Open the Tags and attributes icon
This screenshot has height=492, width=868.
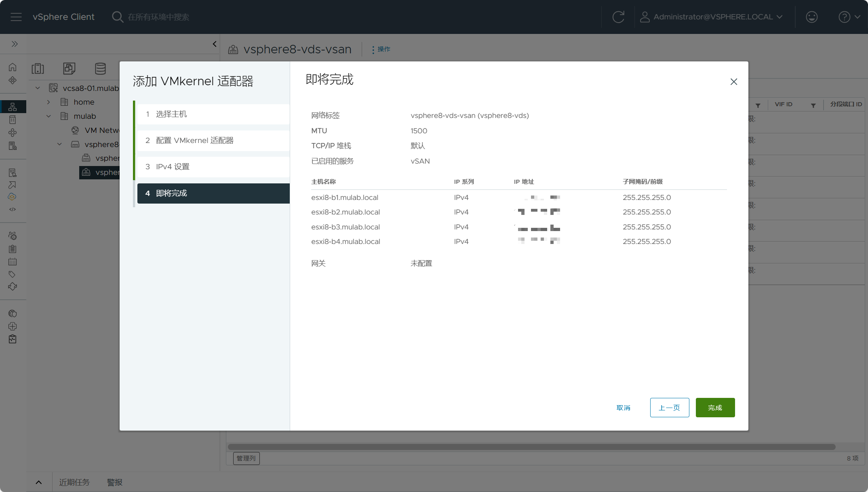point(13,274)
